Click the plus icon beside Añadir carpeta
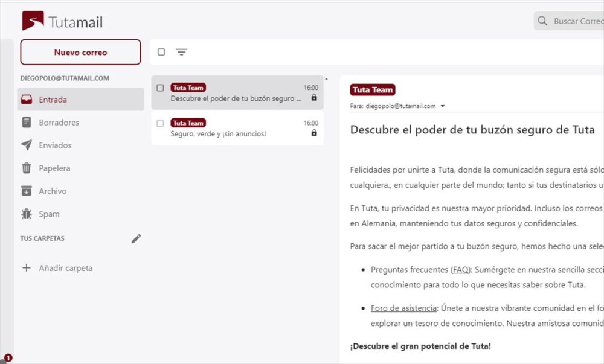Screen dimensions: 604x364 26,268
